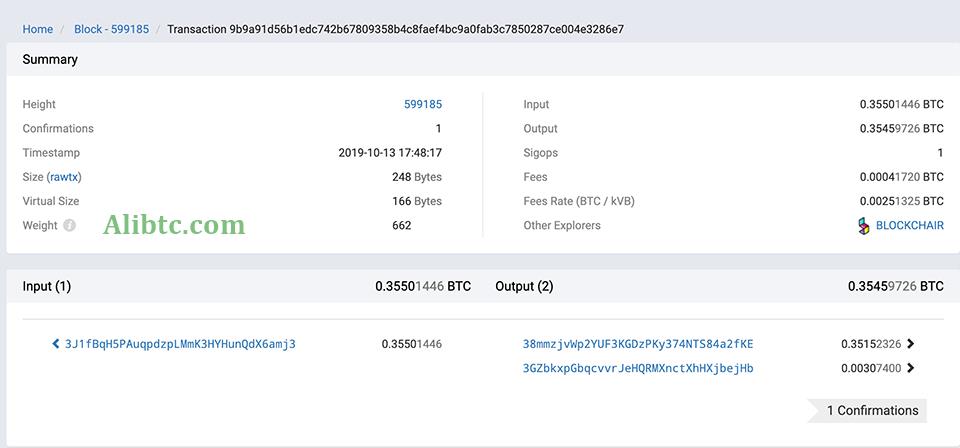Image resolution: width=960 pixels, height=448 pixels.
Task: Open block height 599185 in Summary
Action: (x=422, y=104)
